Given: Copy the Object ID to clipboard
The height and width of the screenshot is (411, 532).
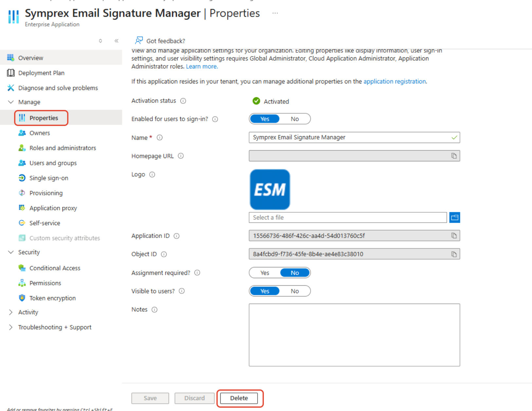Looking at the screenshot, I should (x=454, y=254).
